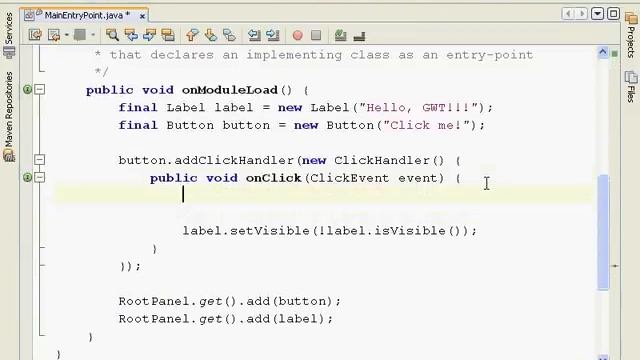
Task: Click the implements glyph beside onModuleLoad
Action: (27, 89)
